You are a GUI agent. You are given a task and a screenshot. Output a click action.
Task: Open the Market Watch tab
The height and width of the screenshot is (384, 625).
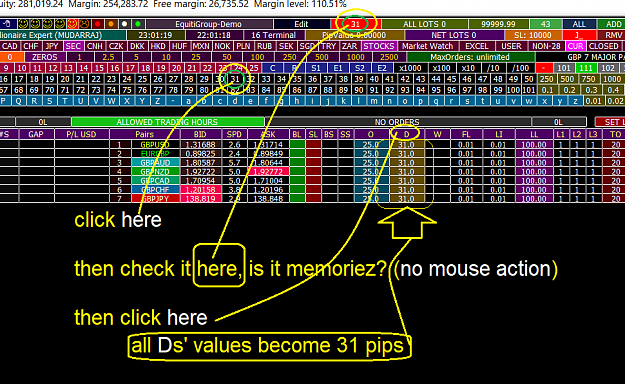(427, 46)
